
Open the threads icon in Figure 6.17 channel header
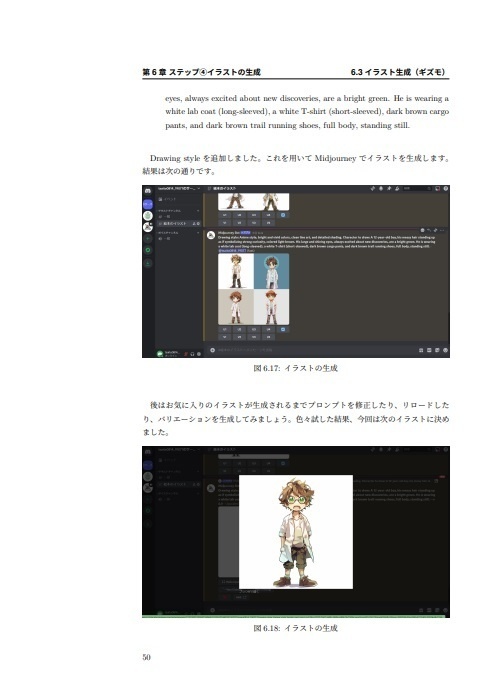click(x=373, y=189)
